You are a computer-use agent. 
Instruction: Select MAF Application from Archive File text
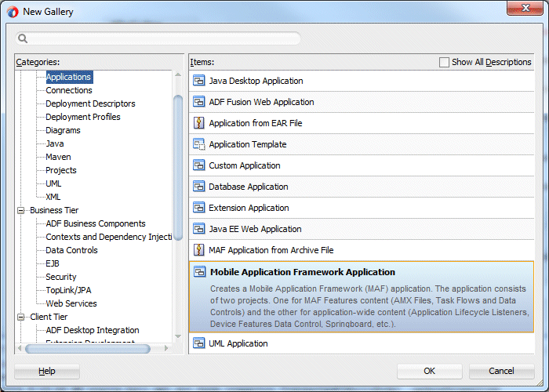271,250
